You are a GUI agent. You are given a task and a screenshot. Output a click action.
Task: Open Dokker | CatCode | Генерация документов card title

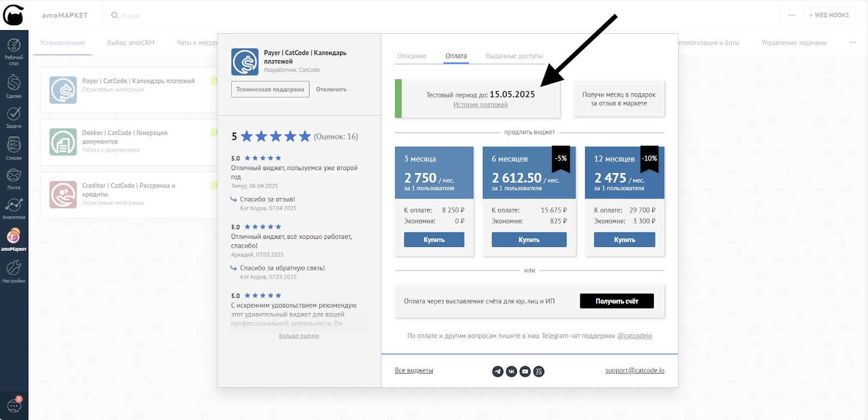tap(125, 137)
